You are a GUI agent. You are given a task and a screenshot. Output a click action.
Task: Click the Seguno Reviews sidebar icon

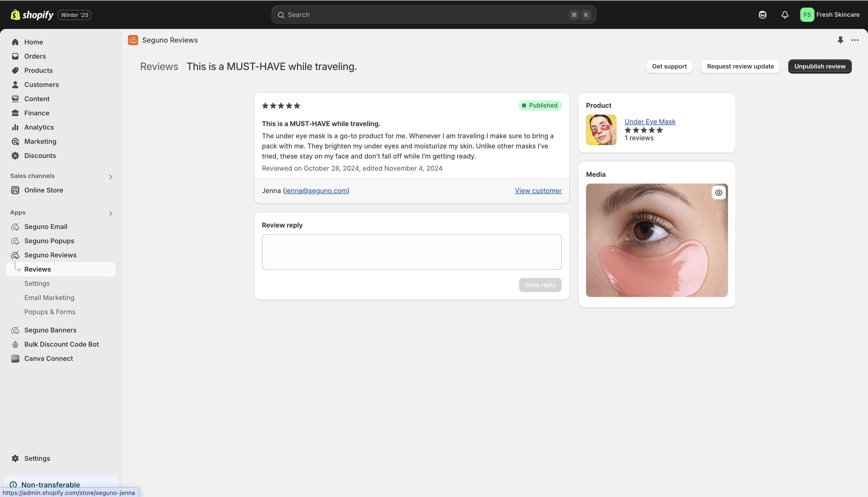click(x=15, y=255)
